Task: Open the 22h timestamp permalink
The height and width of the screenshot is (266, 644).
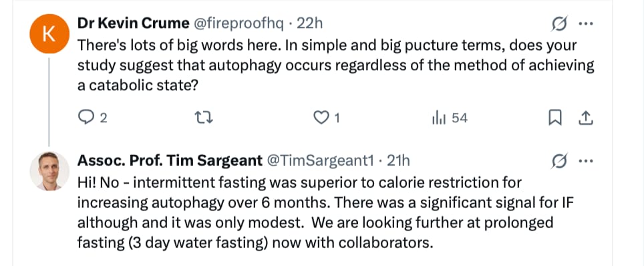Action: pyautogui.click(x=310, y=23)
